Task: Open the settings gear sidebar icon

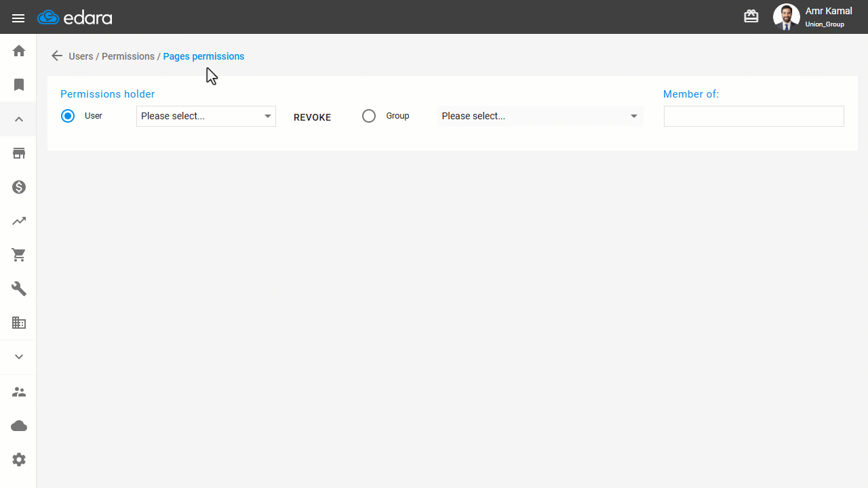Action: tap(19, 460)
